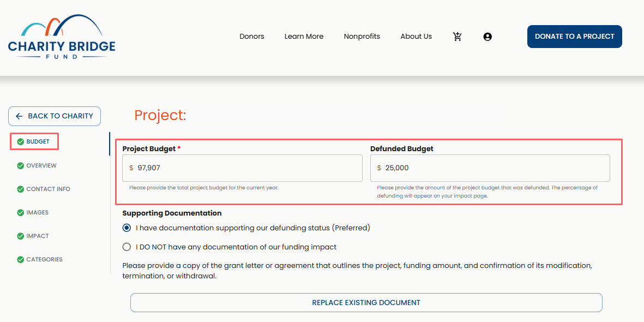The image size is (644, 322).
Task: Click Replace Existing Document button
Action: pos(366,303)
